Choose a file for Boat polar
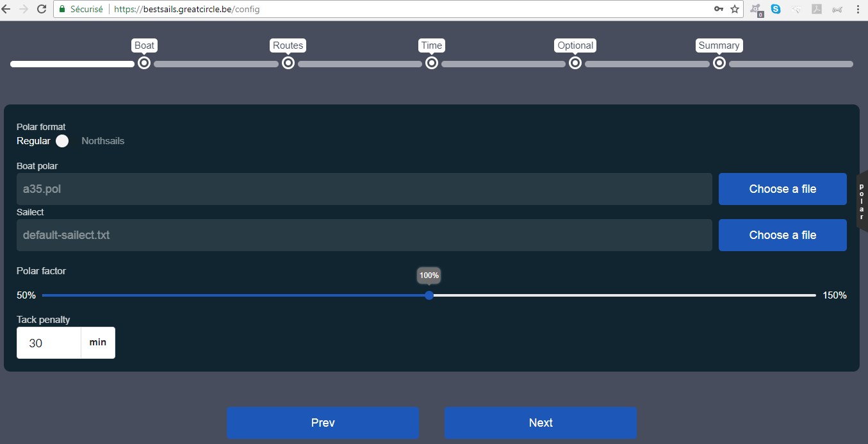Image resolution: width=868 pixels, height=444 pixels. pos(782,189)
